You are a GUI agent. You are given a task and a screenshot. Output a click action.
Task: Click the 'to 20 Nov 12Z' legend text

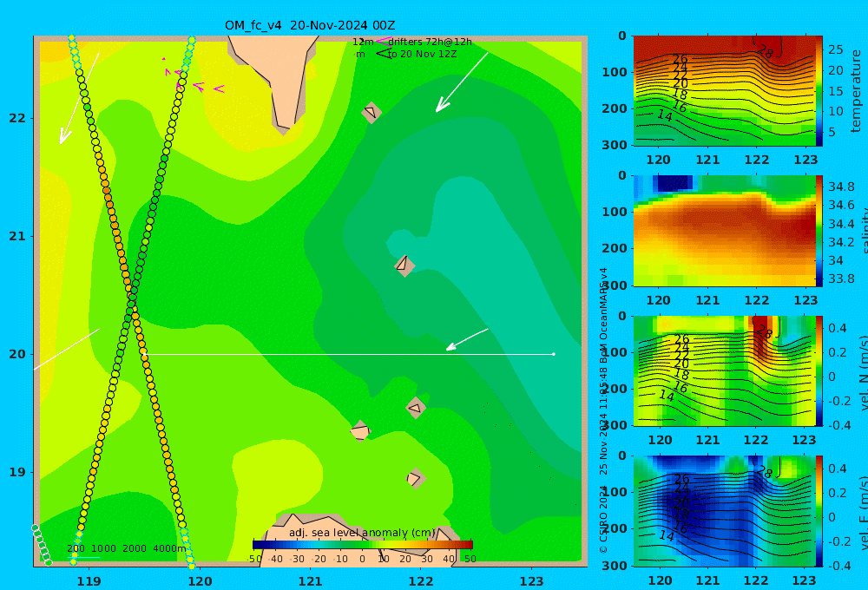tap(423, 54)
